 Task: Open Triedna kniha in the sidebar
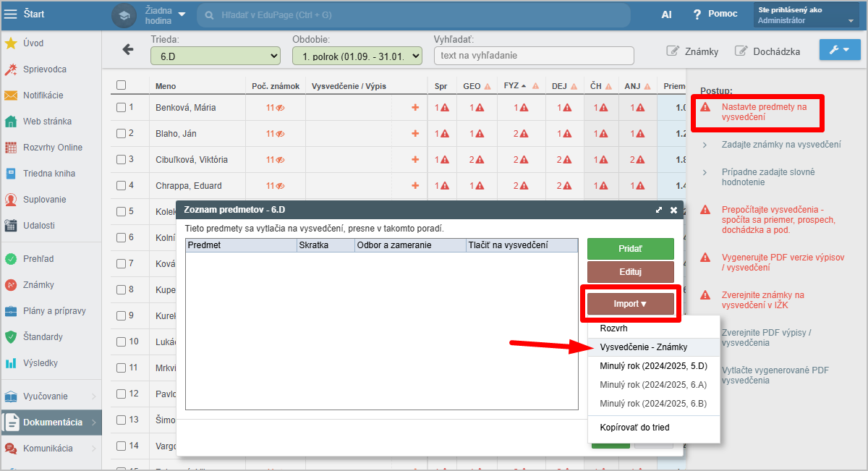[48, 174]
